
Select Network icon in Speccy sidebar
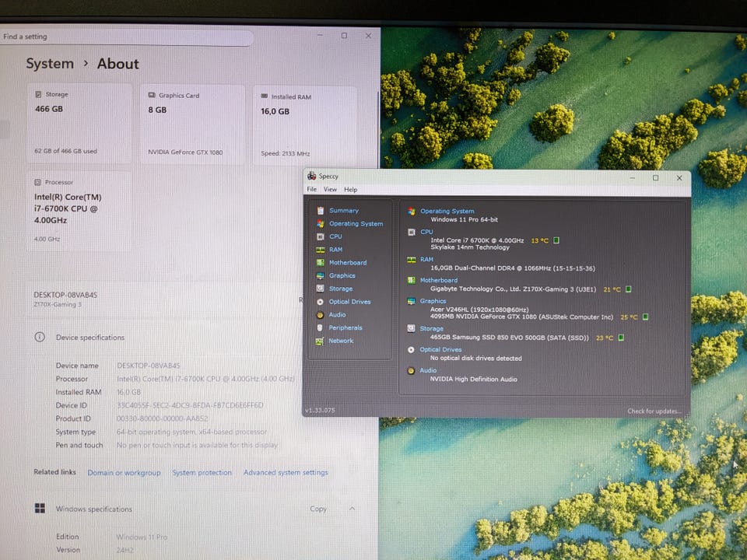click(x=320, y=341)
